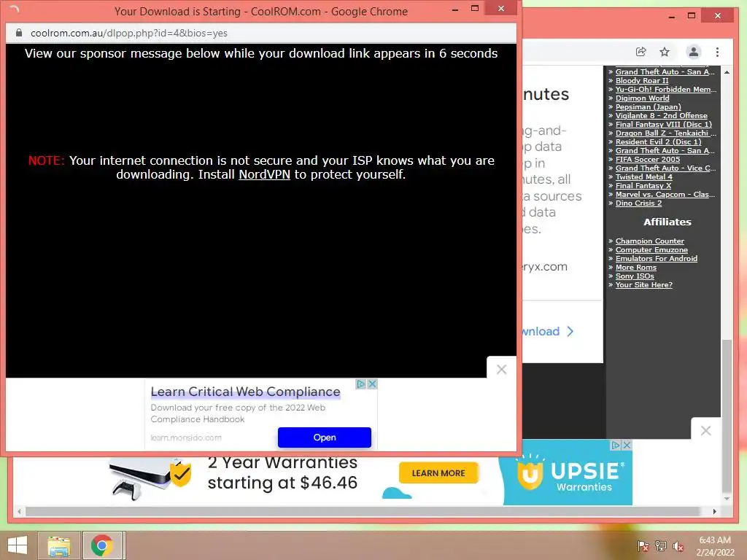Open the Chrome profile avatar icon
This screenshot has height=560, width=747.
click(x=694, y=52)
